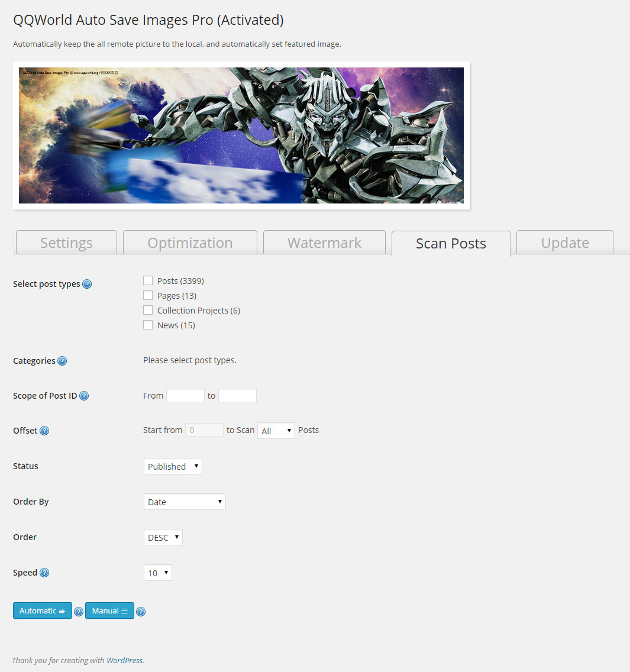Open the Speed 10 dropdown
The height and width of the screenshot is (672, 630).
(x=158, y=573)
